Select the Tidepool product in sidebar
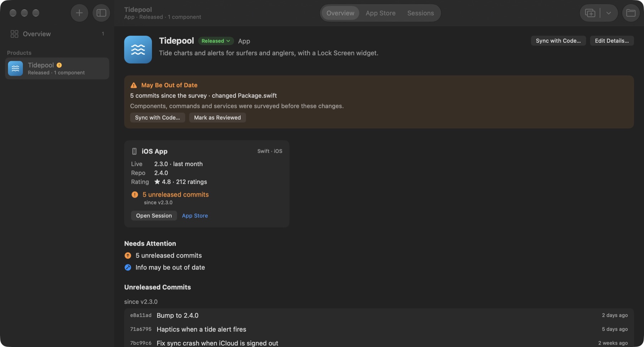This screenshot has width=644, height=347. pyautogui.click(x=57, y=68)
